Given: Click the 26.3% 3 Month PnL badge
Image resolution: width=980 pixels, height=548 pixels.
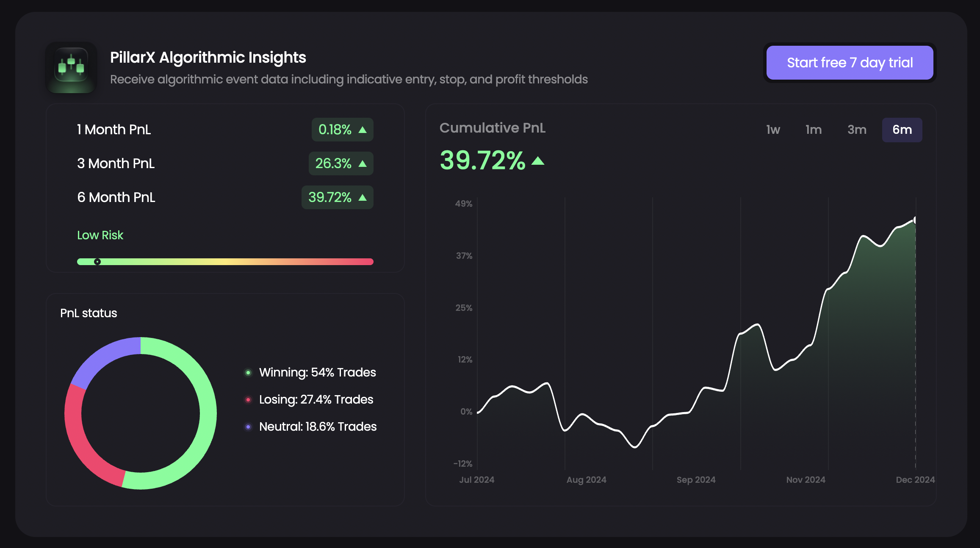Looking at the screenshot, I should [x=341, y=163].
